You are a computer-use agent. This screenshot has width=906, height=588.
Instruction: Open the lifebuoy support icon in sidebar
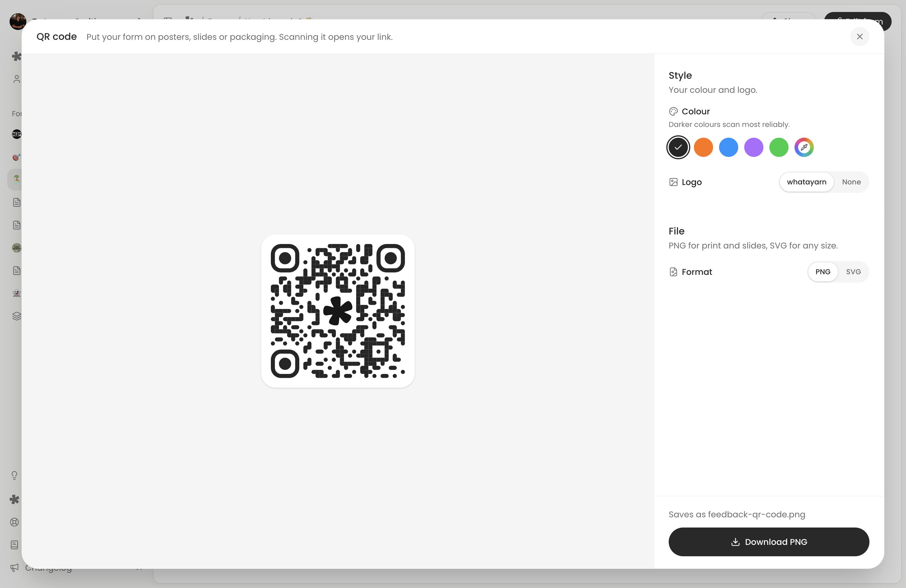coord(14,522)
